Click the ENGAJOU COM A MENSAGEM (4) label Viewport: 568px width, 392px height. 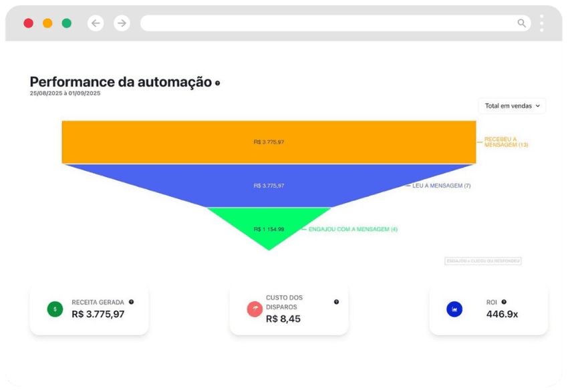point(353,229)
